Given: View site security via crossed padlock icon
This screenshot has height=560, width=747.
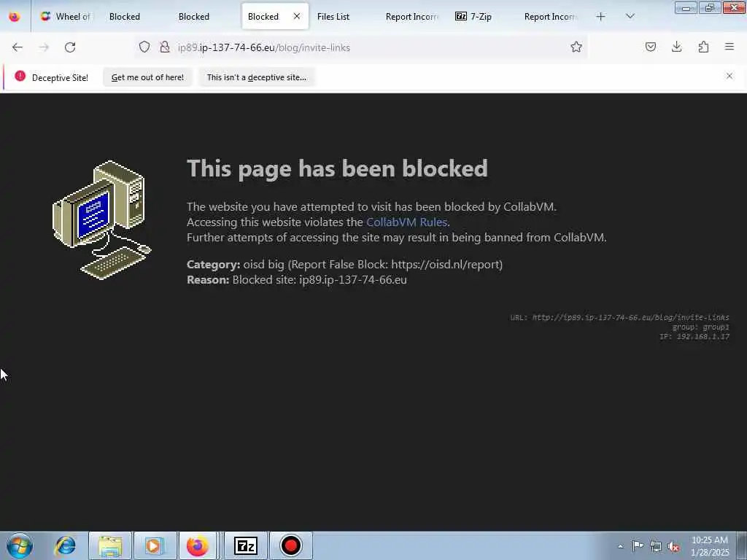Looking at the screenshot, I should coord(165,47).
